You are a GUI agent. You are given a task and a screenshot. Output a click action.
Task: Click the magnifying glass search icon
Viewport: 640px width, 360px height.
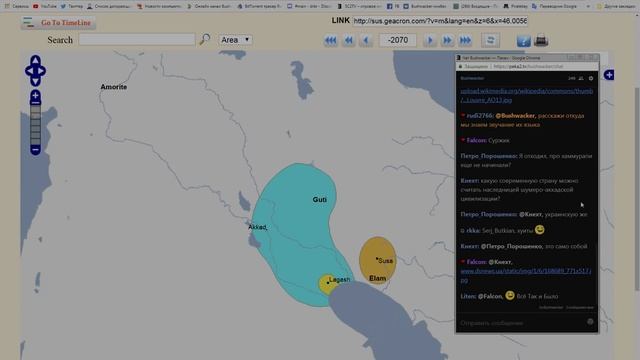coord(204,40)
